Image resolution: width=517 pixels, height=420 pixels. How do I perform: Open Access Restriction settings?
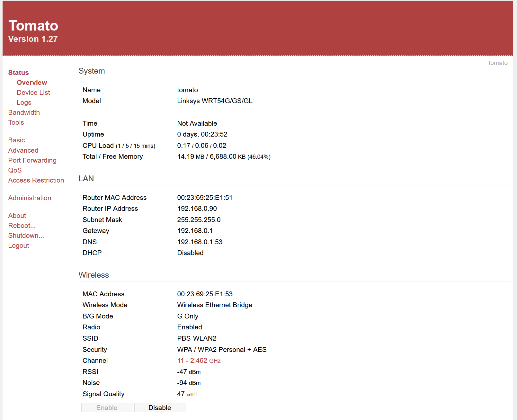coord(36,180)
